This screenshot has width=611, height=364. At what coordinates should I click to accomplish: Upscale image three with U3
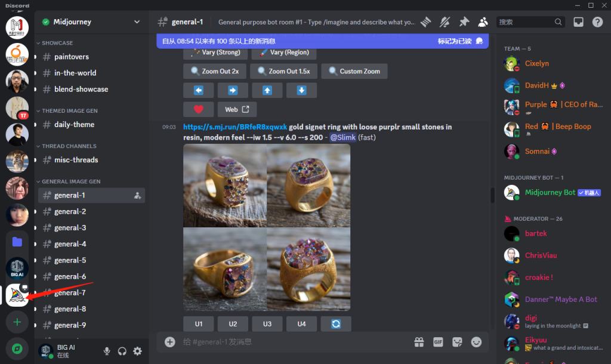click(x=267, y=324)
